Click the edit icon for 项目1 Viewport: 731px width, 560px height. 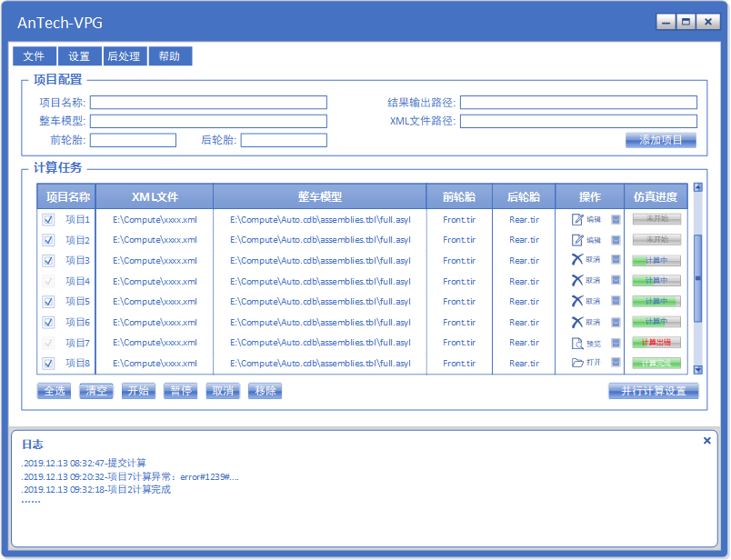point(577,219)
